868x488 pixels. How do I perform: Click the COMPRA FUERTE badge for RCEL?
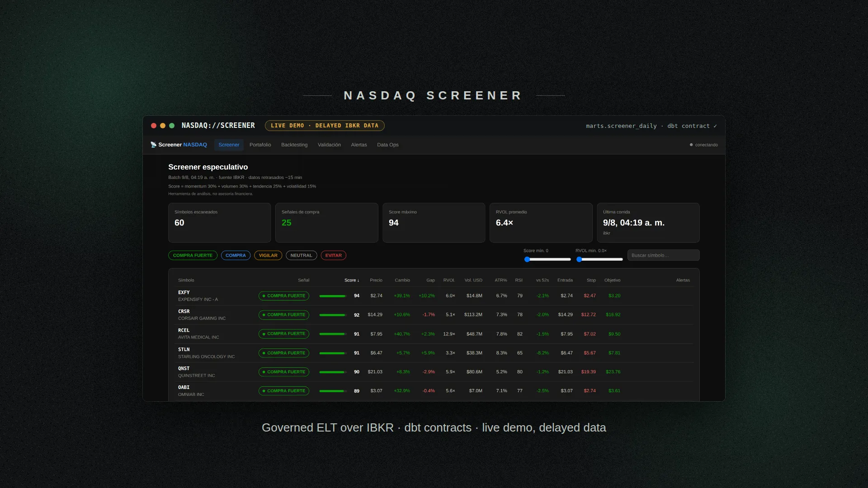(284, 334)
